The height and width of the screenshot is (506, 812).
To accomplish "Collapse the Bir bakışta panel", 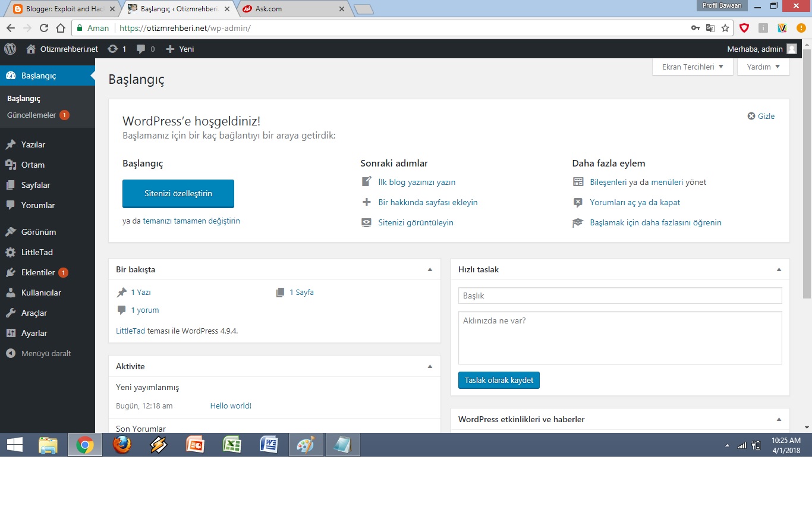I will (430, 269).
